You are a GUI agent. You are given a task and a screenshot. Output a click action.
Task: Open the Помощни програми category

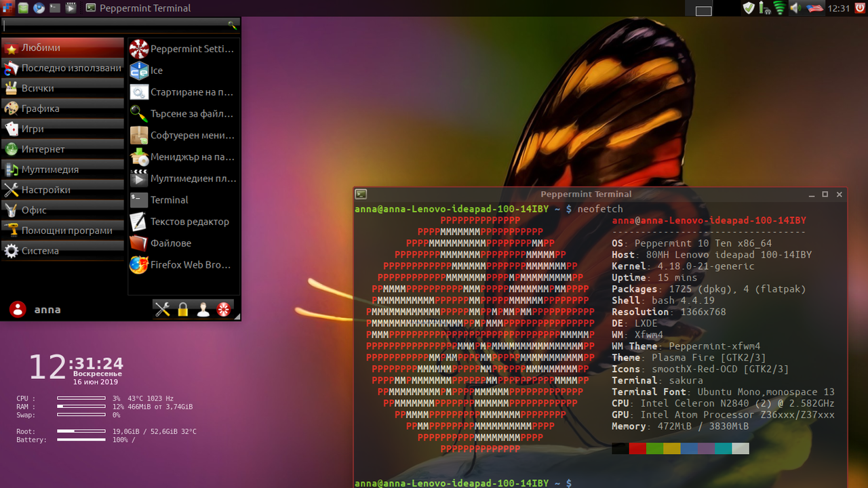pyautogui.click(x=62, y=231)
